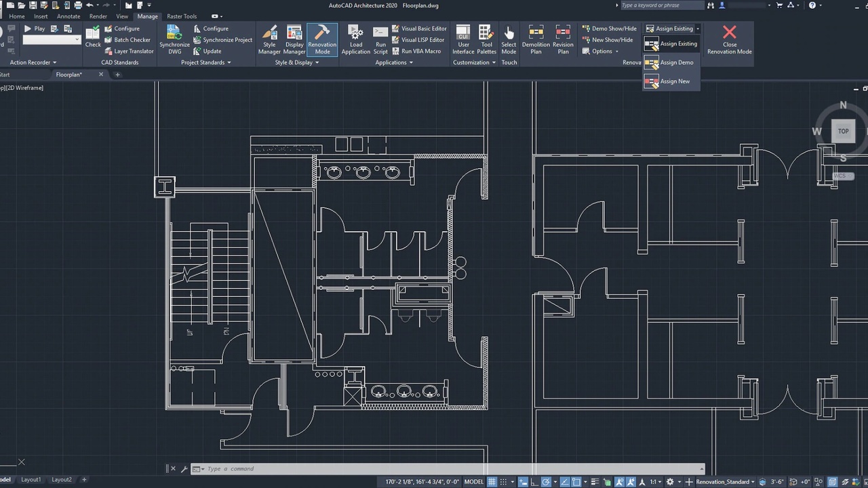
Task: Expand the Action Recorder panel
Action: coord(54,62)
